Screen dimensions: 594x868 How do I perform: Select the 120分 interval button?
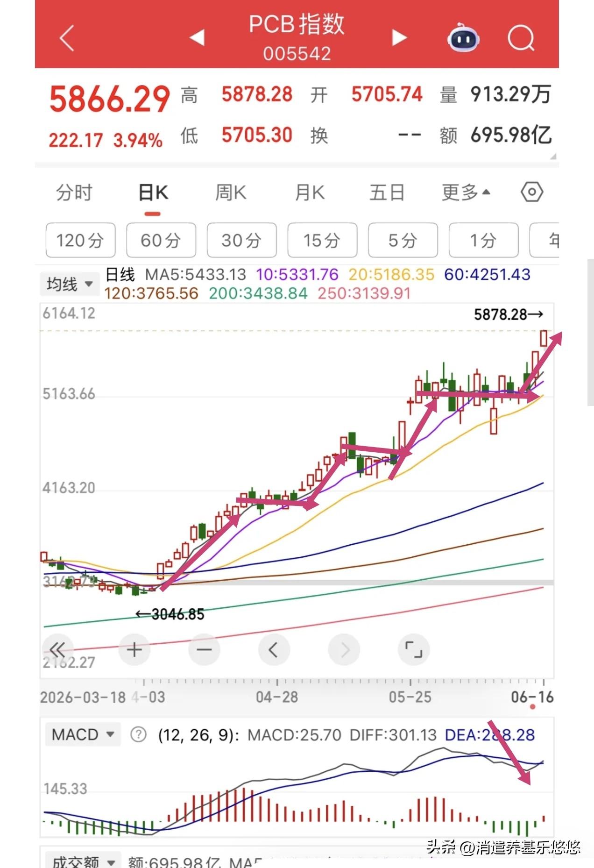pos(80,240)
